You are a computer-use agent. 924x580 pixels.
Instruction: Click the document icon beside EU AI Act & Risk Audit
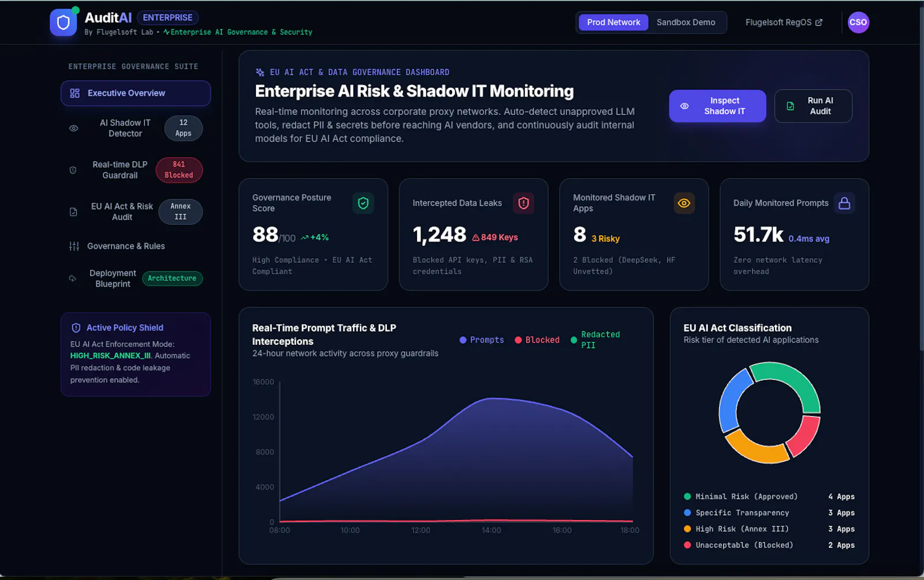pyautogui.click(x=73, y=211)
